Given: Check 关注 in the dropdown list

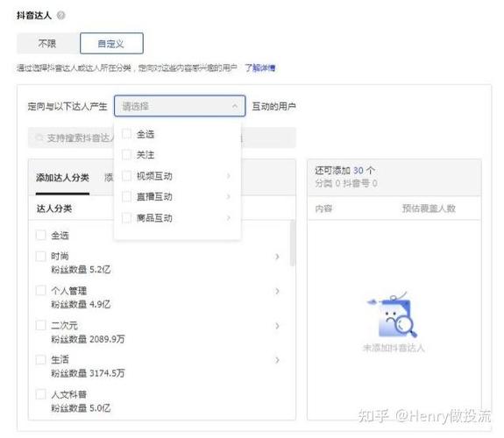Looking at the screenshot, I should tap(126, 154).
